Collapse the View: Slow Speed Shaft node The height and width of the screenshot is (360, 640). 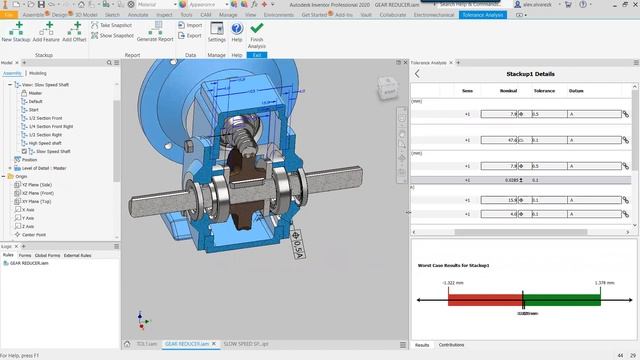(x=10, y=84)
